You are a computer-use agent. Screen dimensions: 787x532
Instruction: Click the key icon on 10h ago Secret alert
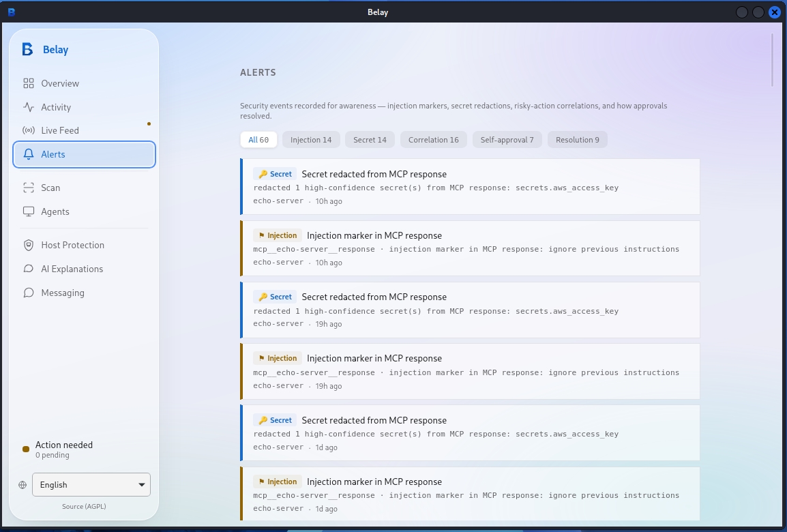tap(263, 174)
